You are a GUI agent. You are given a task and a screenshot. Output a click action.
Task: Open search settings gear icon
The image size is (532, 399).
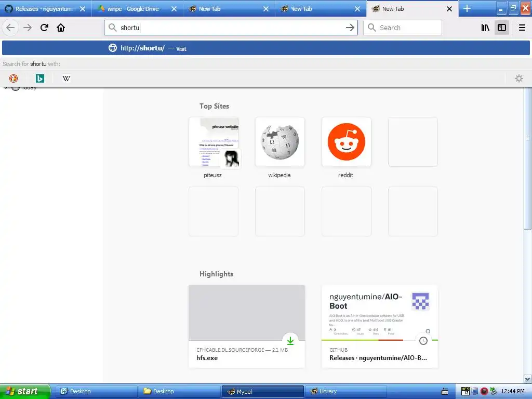(519, 78)
